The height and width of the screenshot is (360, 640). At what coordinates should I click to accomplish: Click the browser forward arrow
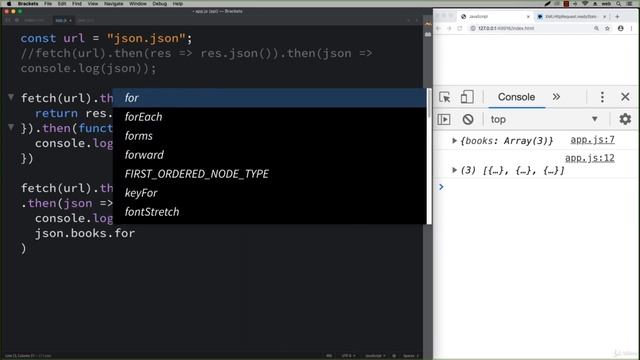pos(449,29)
